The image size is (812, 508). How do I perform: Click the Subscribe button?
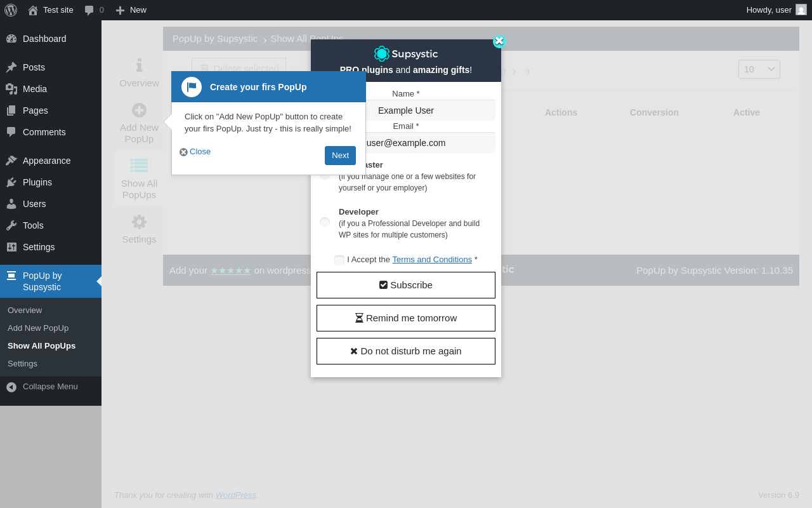[406, 285]
